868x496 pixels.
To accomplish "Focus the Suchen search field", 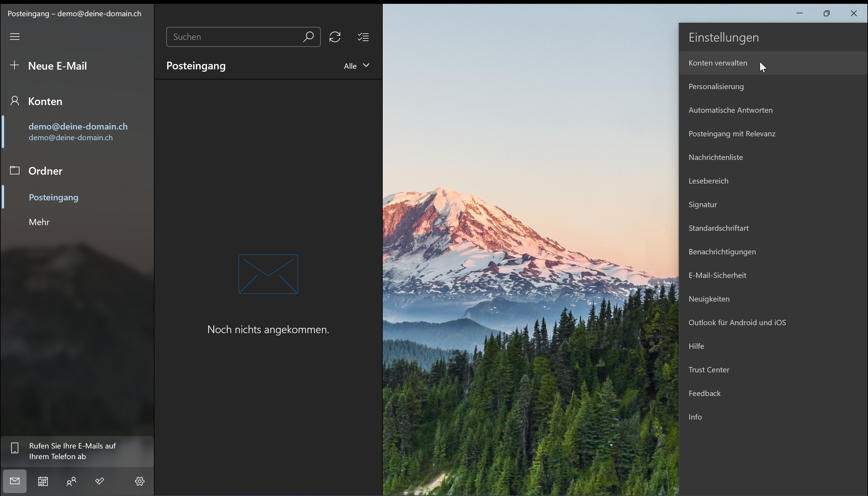I will click(243, 37).
